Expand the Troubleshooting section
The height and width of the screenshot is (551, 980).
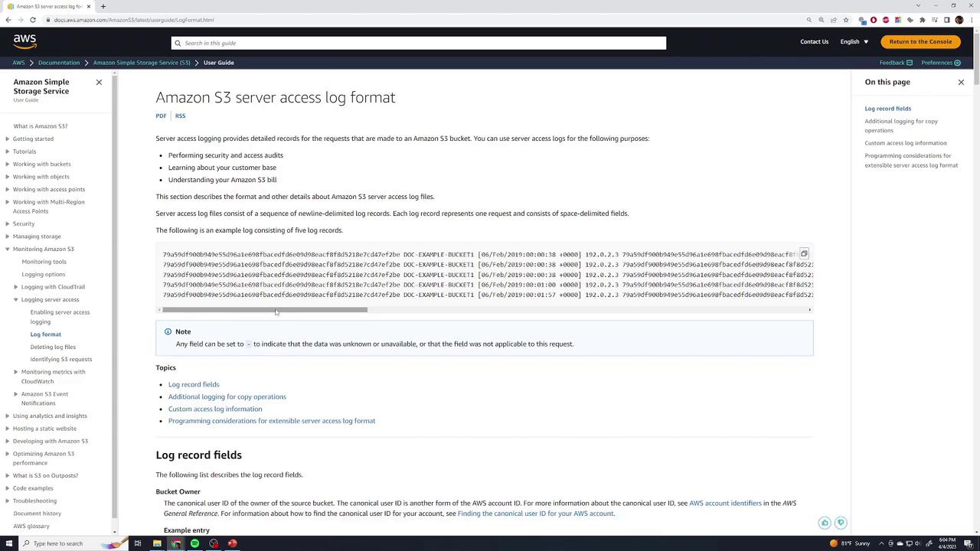coord(8,501)
